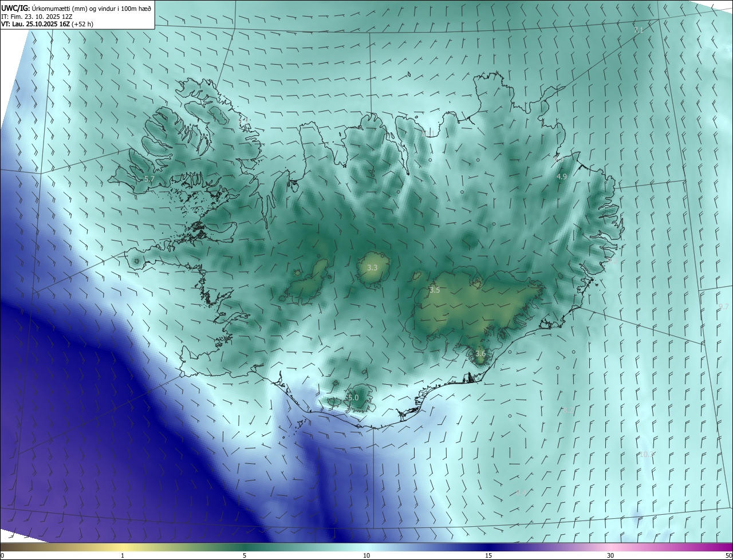Click the 10.1 value on north coast
The image size is (733, 560).
tap(428, 133)
